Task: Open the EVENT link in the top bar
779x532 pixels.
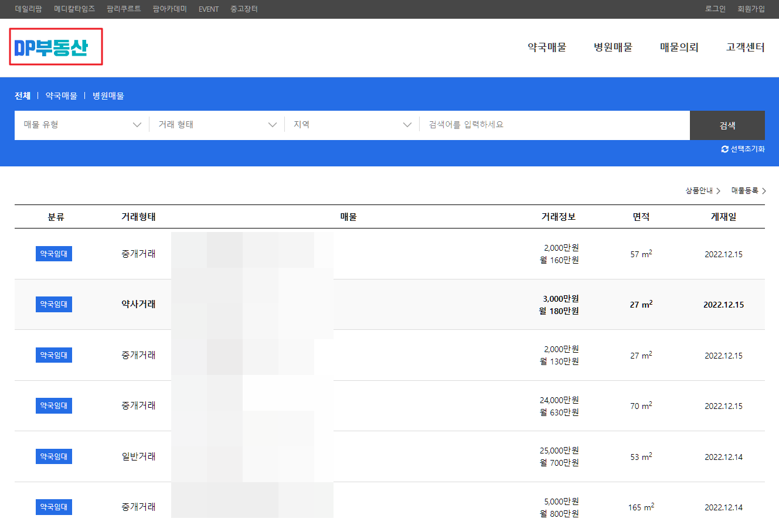Action: click(x=209, y=9)
